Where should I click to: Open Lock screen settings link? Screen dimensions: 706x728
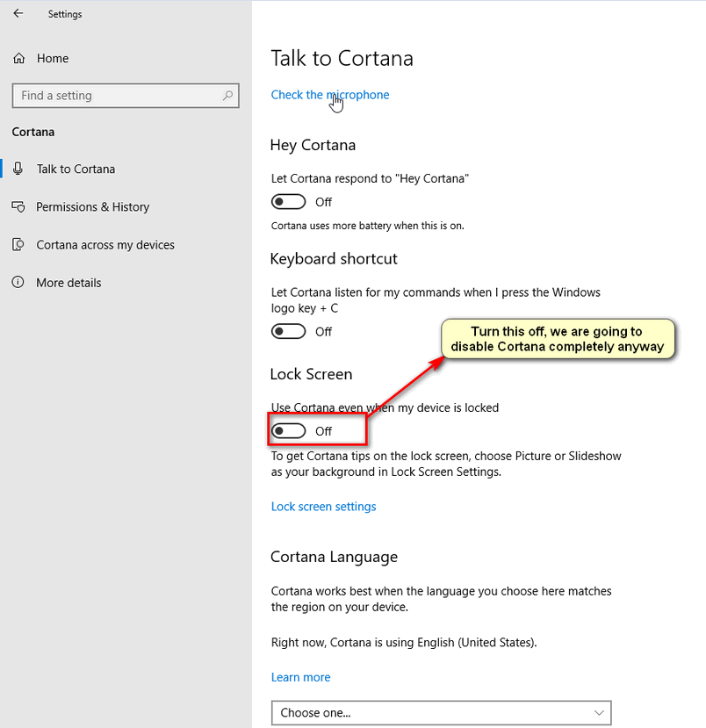[x=323, y=507]
